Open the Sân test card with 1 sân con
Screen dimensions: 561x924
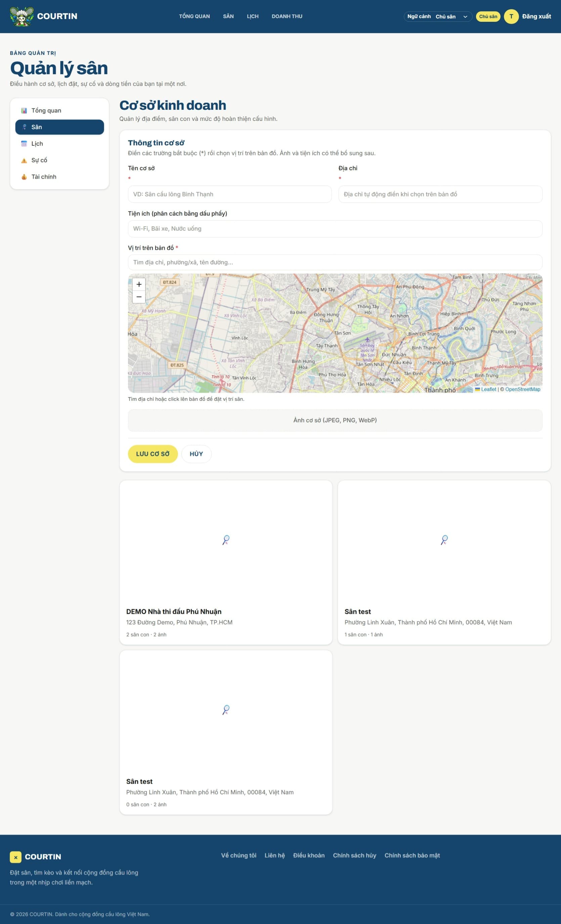(x=444, y=563)
